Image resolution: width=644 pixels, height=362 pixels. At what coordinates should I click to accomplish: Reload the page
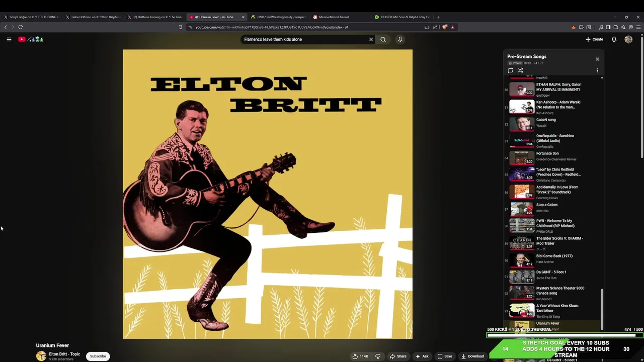tap(21, 27)
